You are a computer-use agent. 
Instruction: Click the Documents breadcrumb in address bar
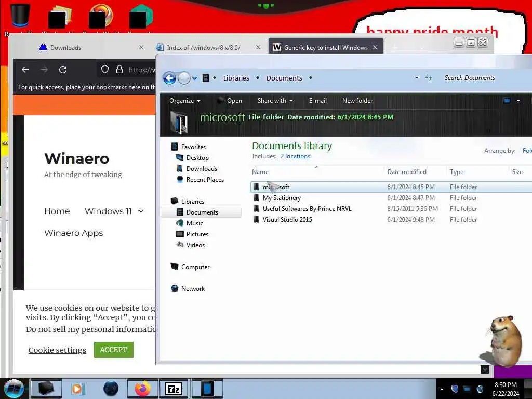point(284,78)
